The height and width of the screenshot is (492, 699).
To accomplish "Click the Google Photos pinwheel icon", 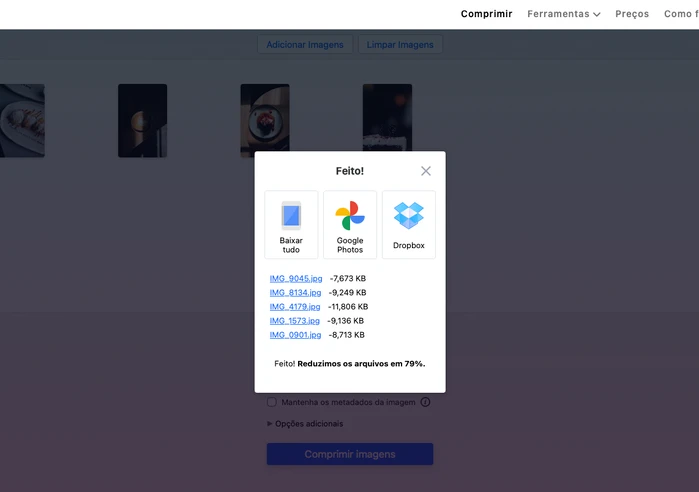I will (x=350, y=215).
